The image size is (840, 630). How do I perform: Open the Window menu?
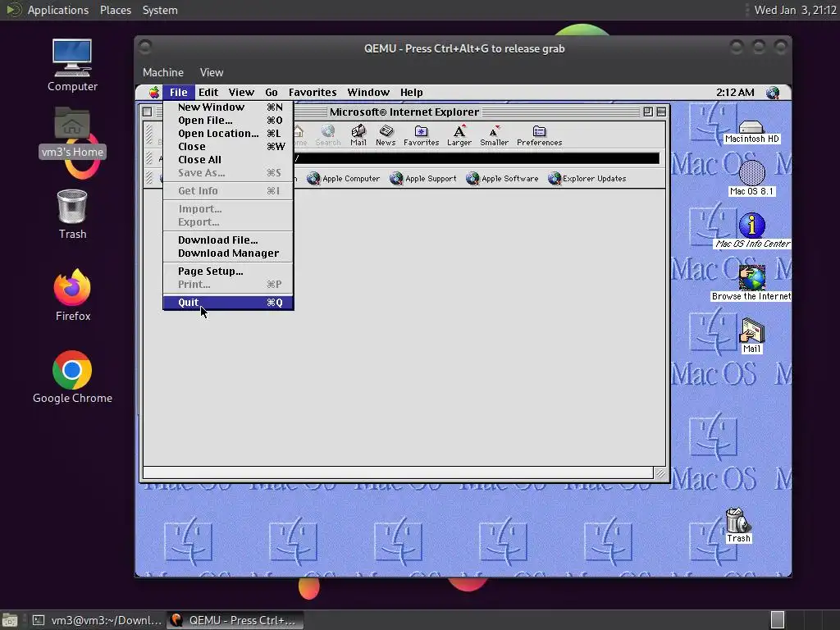368,92
